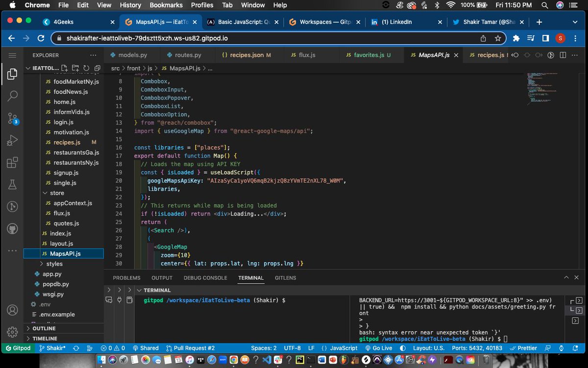Open LF end of line selector
This screenshot has width=588, height=368.
311,348
